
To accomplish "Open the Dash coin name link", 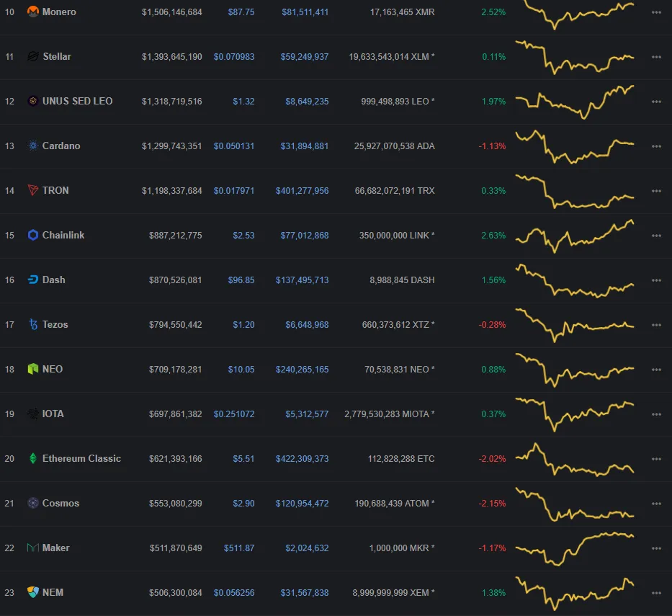I will (53, 280).
